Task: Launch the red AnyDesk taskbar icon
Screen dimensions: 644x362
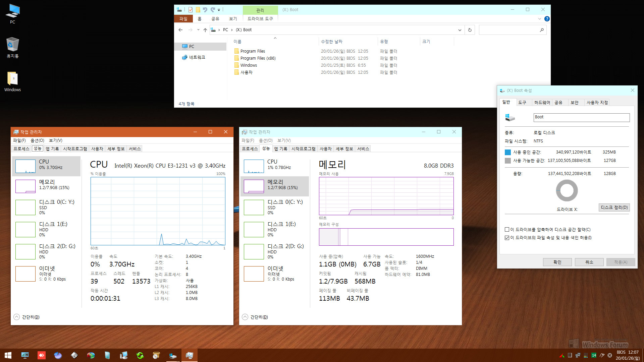Action: point(41,355)
